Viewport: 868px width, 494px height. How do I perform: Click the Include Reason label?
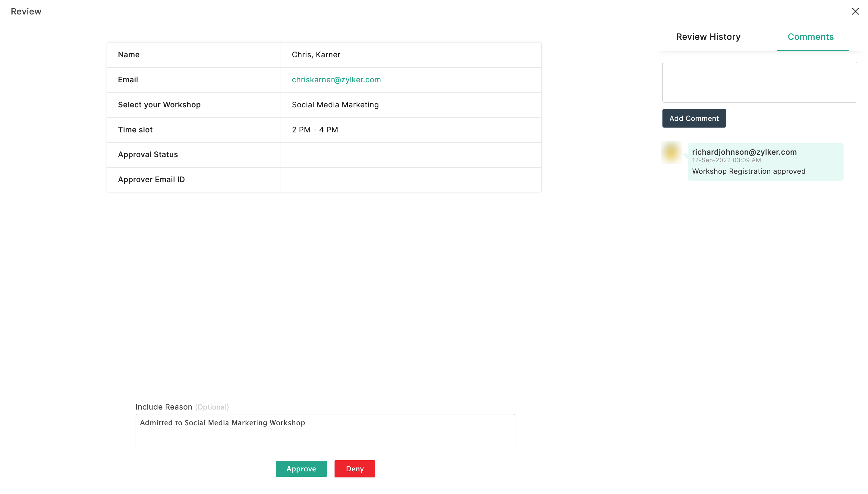coord(164,407)
